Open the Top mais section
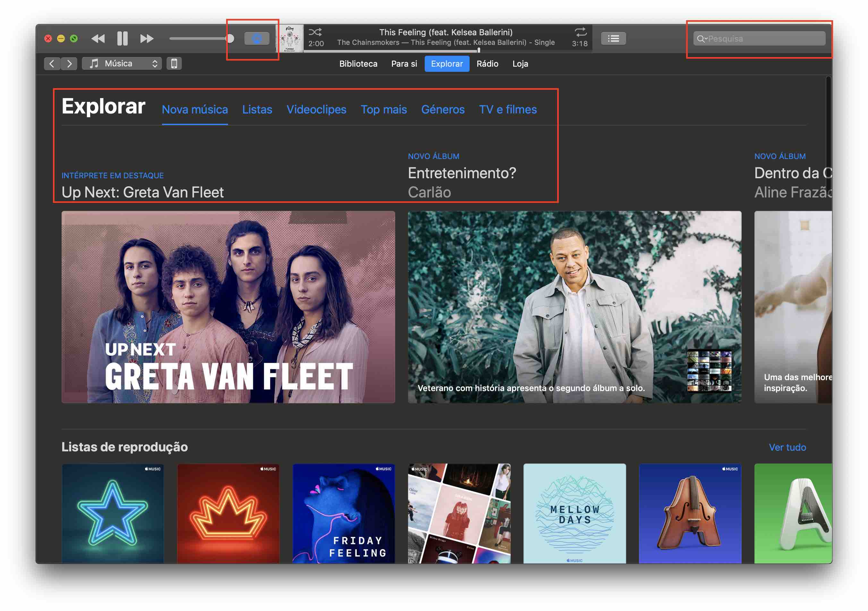868x611 pixels. [x=384, y=110]
